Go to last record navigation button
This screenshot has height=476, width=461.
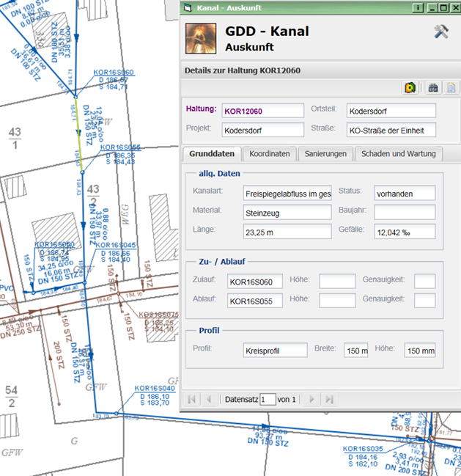[x=329, y=399]
